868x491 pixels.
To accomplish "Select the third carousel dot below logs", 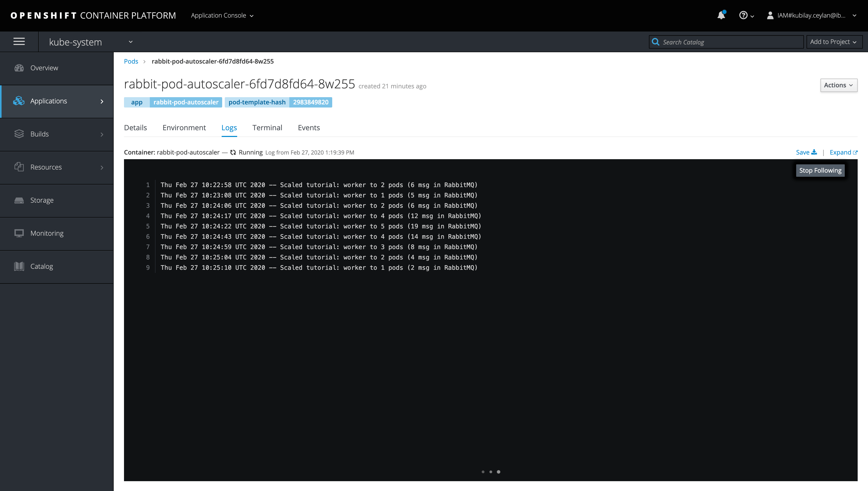I will click(499, 472).
